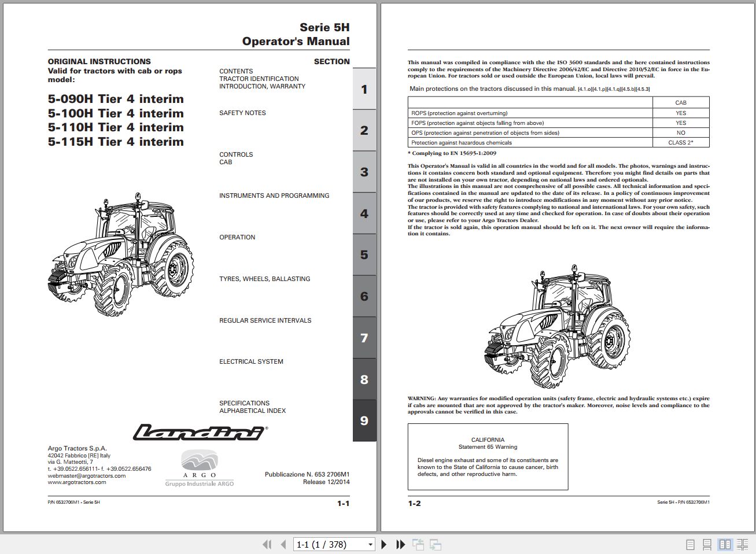Jump to the last page using the double-right arrow
This screenshot has width=756, height=554.
point(400,544)
